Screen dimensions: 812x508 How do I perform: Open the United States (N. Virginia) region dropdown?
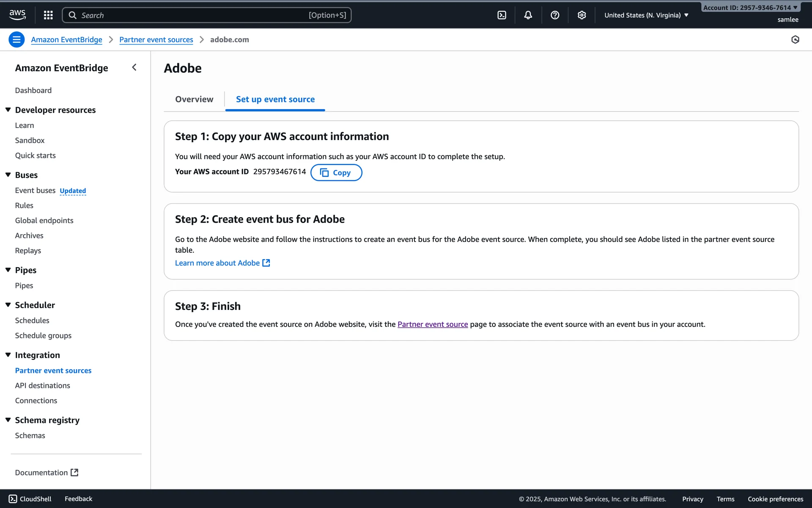[646, 15]
